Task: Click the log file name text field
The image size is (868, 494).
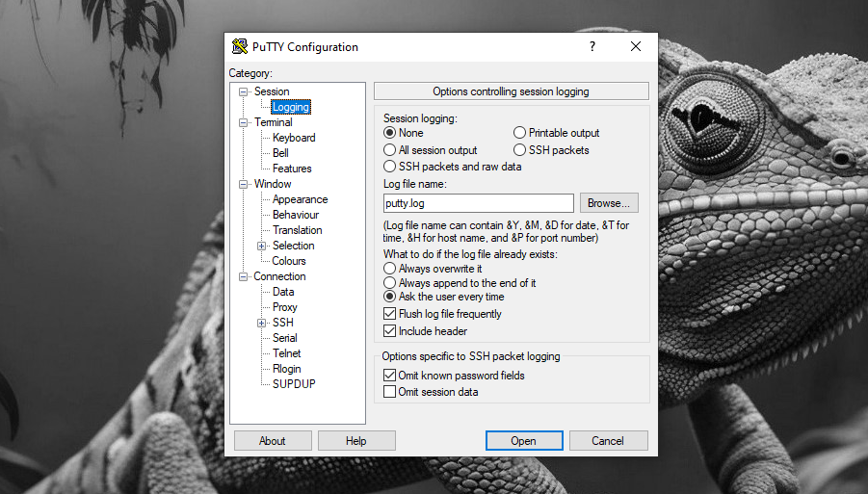Action: (x=478, y=203)
